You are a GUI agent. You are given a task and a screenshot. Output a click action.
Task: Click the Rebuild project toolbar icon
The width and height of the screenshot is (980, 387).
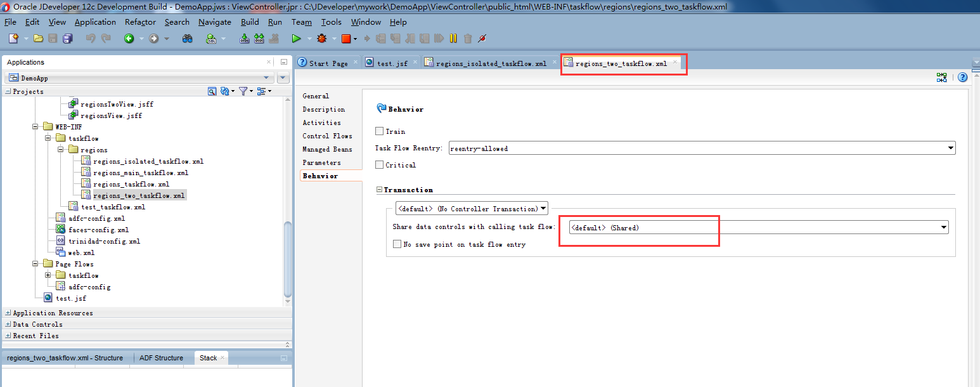tap(259, 39)
